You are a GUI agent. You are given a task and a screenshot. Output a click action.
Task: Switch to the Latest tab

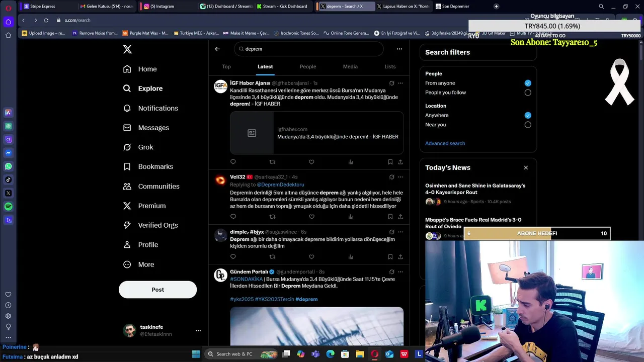coord(265,66)
